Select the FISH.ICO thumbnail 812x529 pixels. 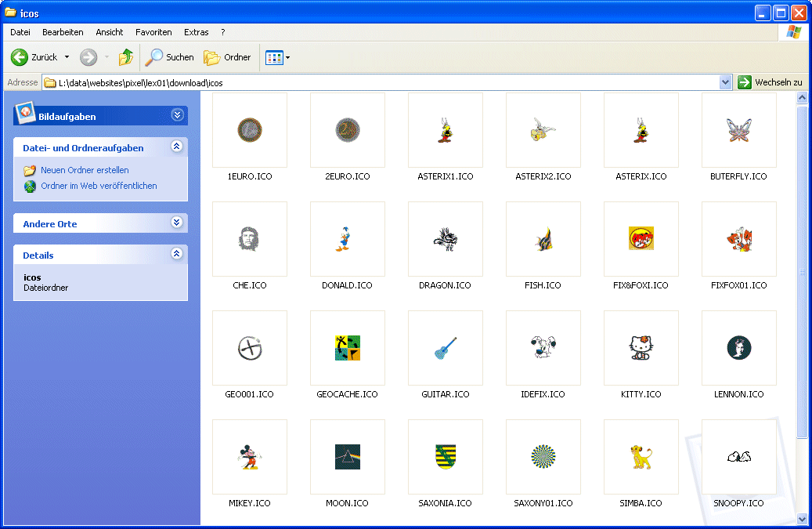point(543,239)
